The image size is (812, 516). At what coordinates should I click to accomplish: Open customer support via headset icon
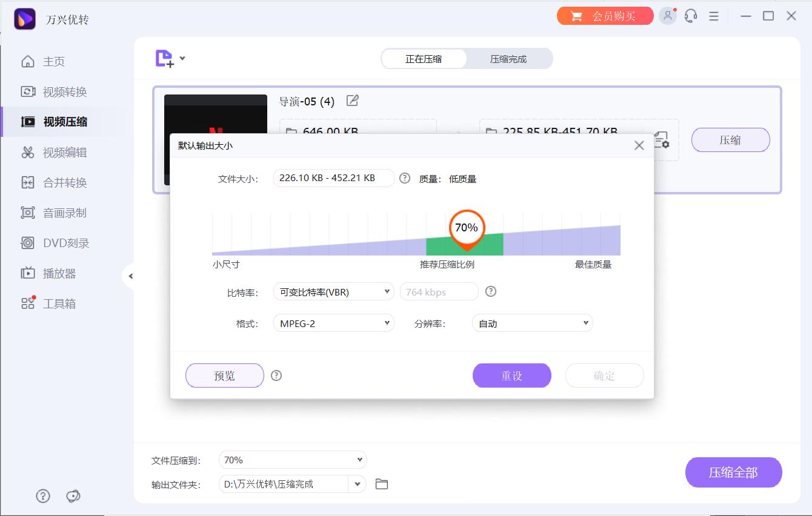point(690,16)
